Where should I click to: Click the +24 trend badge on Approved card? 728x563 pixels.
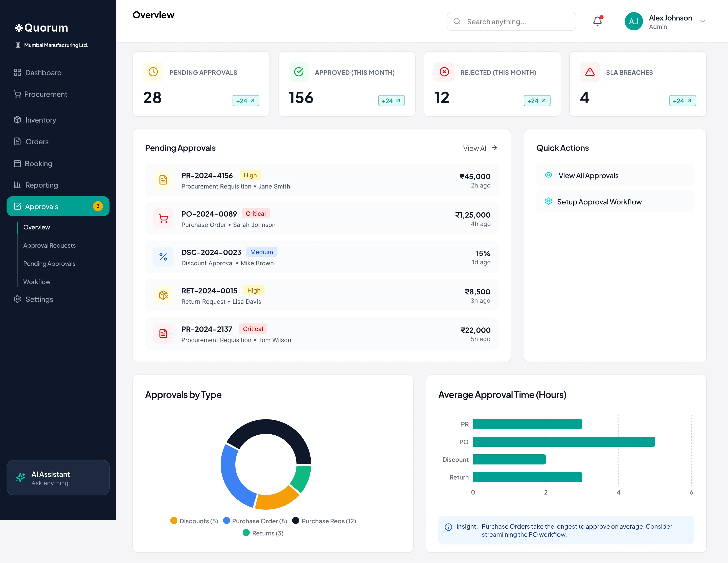tap(391, 101)
